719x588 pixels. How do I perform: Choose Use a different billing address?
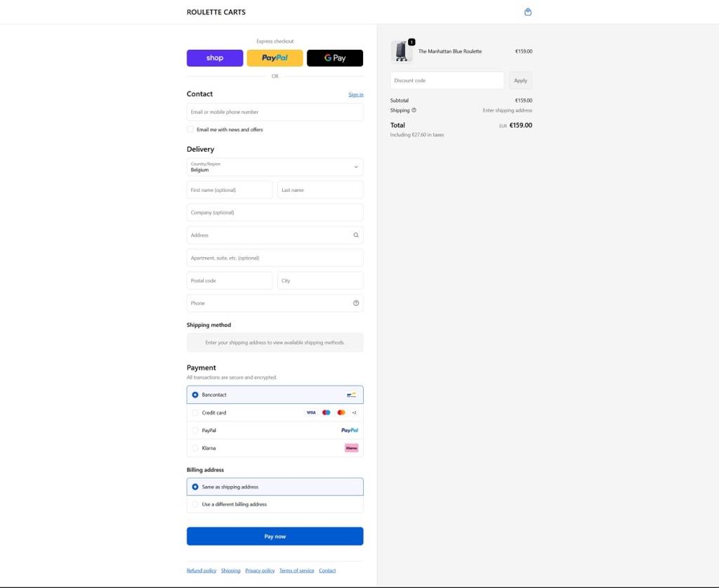pyautogui.click(x=195, y=504)
